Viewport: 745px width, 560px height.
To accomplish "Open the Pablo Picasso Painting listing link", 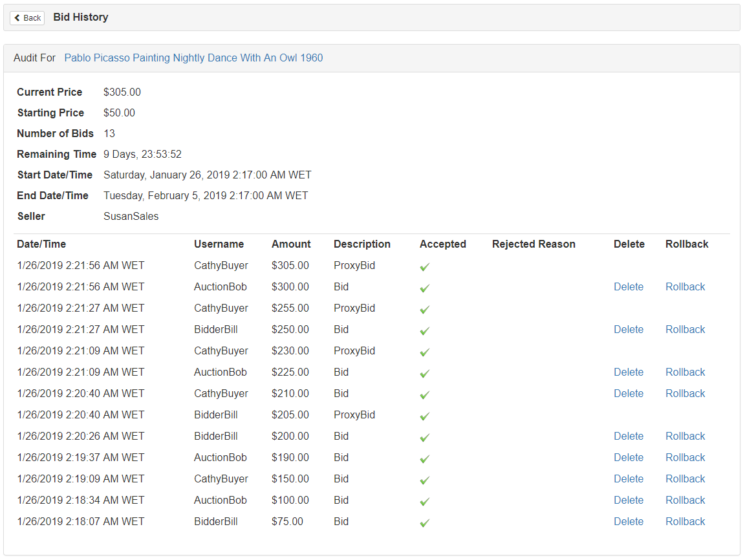I will [193, 58].
